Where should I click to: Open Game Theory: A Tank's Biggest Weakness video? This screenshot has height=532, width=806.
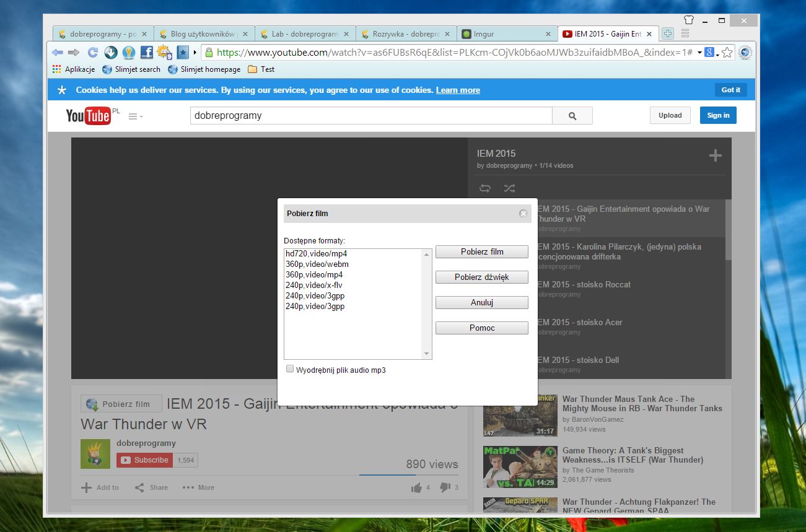pos(633,455)
